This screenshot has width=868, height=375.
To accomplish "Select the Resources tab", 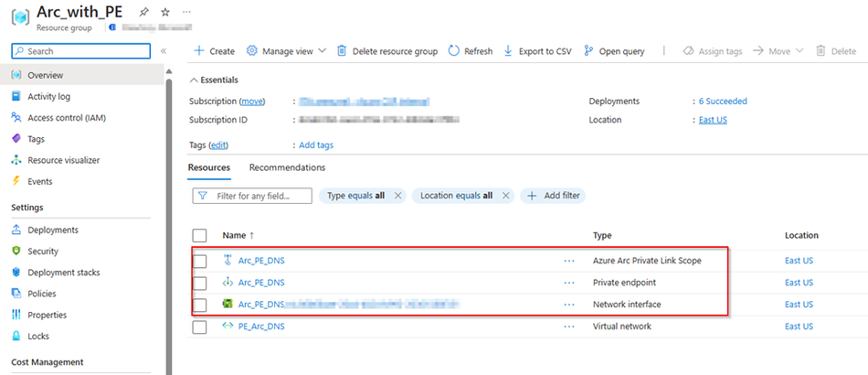I will click(208, 167).
